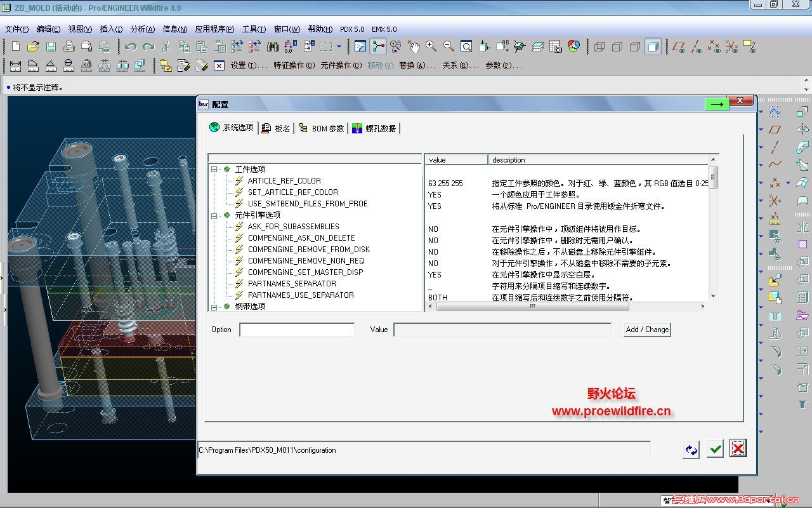Viewport: 812px width, 508px height.
Task: Switch to the BOM 参数 tab
Action: [322, 128]
